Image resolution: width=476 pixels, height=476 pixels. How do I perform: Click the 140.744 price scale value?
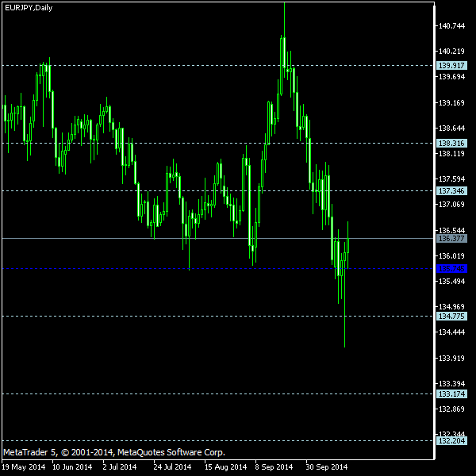451,26
